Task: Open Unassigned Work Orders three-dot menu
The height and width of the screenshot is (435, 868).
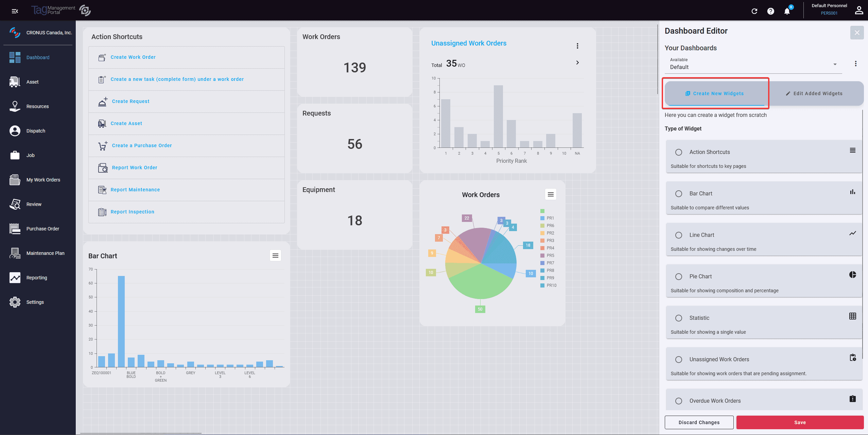Action: tap(577, 46)
